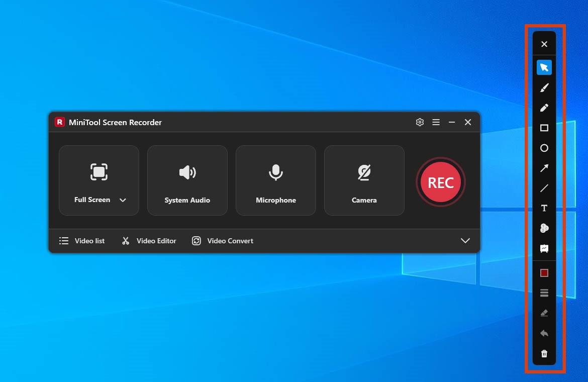The height and width of the screenshot is (382, 588).
Task: Expand the bottom panel of the recorder window
Action: 465,241
